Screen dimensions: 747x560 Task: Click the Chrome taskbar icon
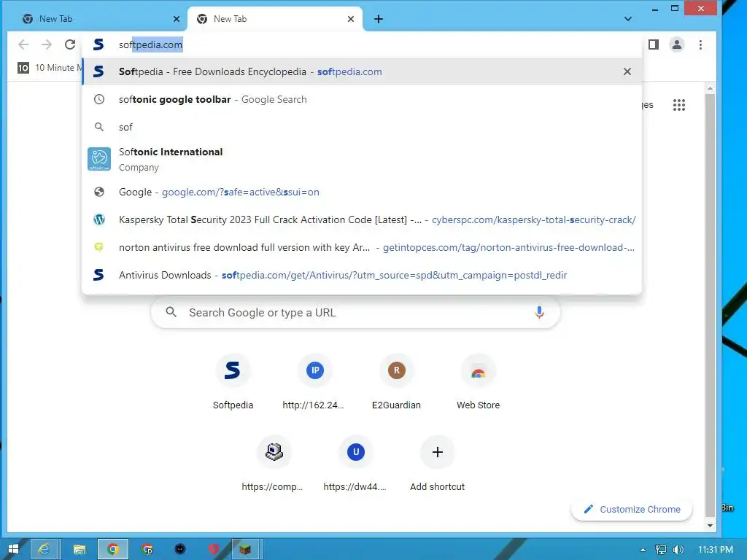coord(113,548)
